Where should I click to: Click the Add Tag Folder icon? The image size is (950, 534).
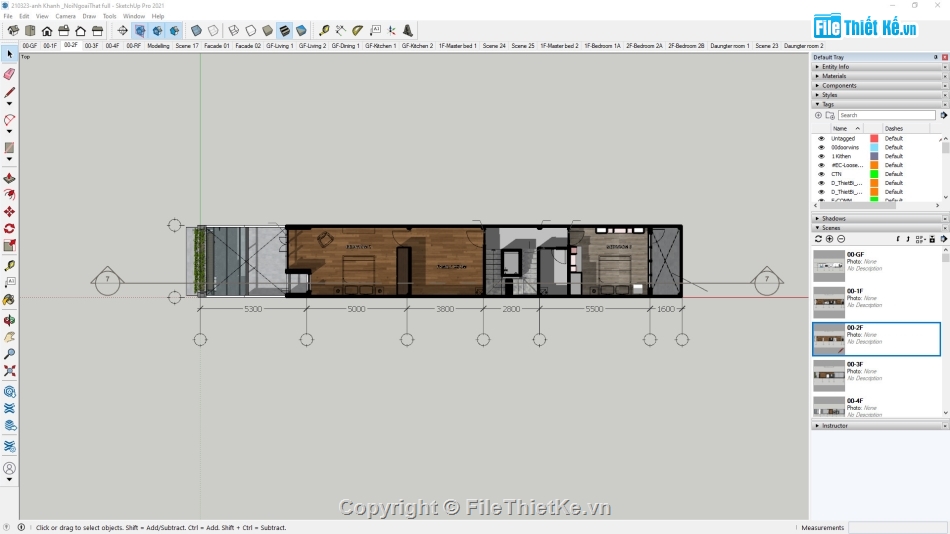(x=830, y=115)
